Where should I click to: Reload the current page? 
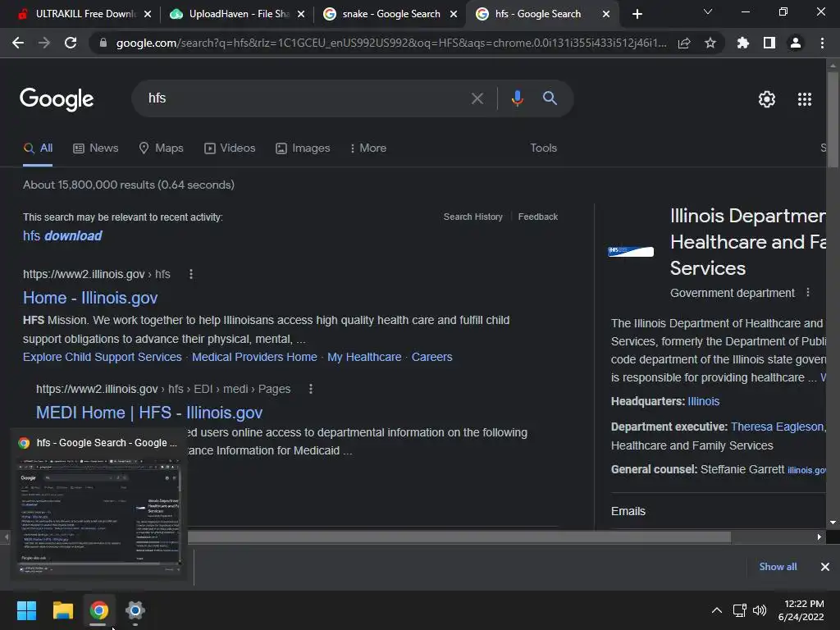71,43
